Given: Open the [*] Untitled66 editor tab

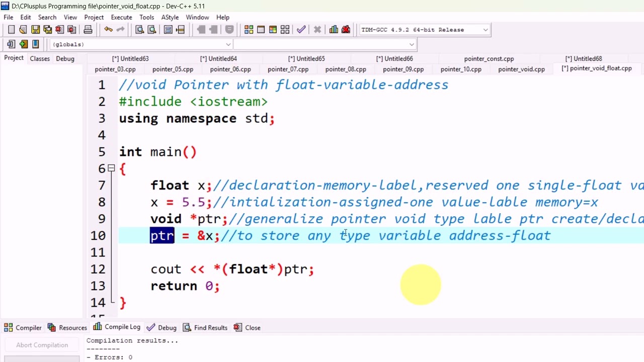Looking at the screenshot, I should click(x=394, y=59).
